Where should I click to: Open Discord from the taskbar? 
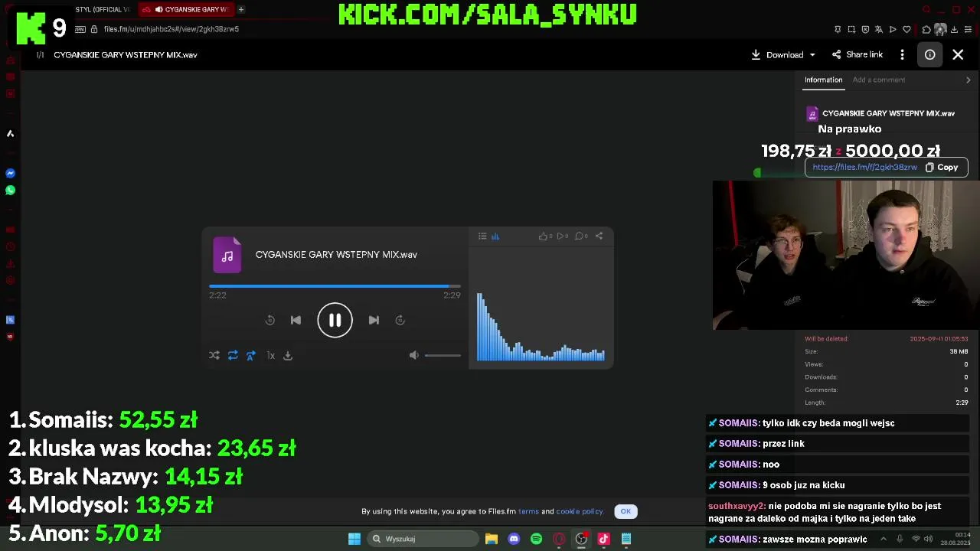point(514,539)
